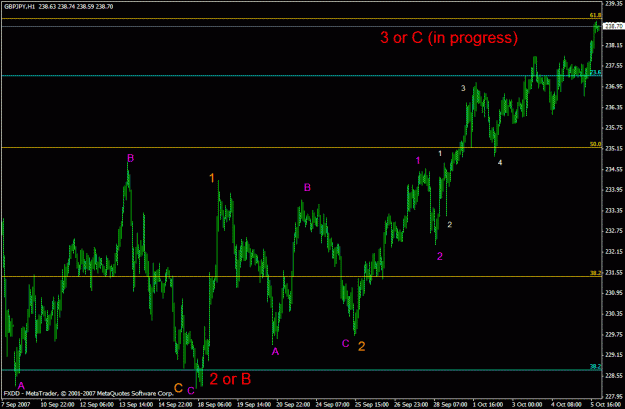
Task: Click the highlighted current price tag 238.70
Action: [x=614, y=26]
